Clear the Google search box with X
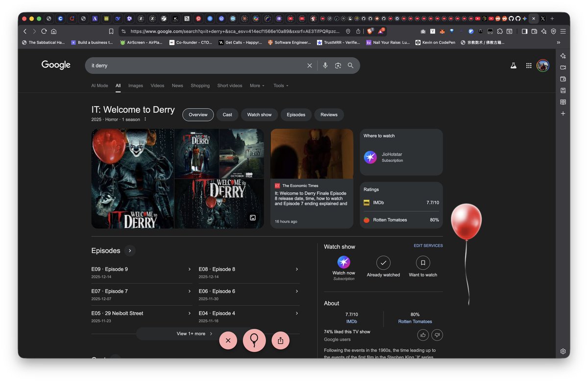This screenshot has height=382, width=588. tap(309, 66)
